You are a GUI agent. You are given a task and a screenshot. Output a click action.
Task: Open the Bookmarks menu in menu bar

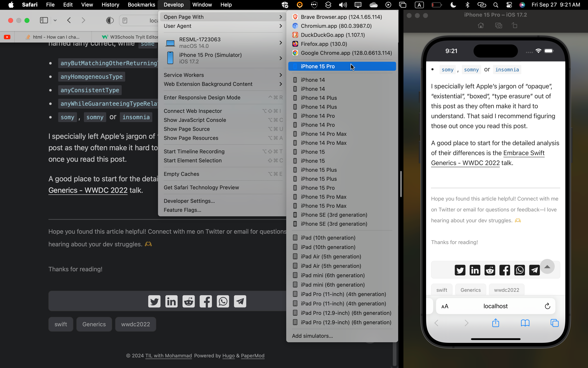coord(141,5)
